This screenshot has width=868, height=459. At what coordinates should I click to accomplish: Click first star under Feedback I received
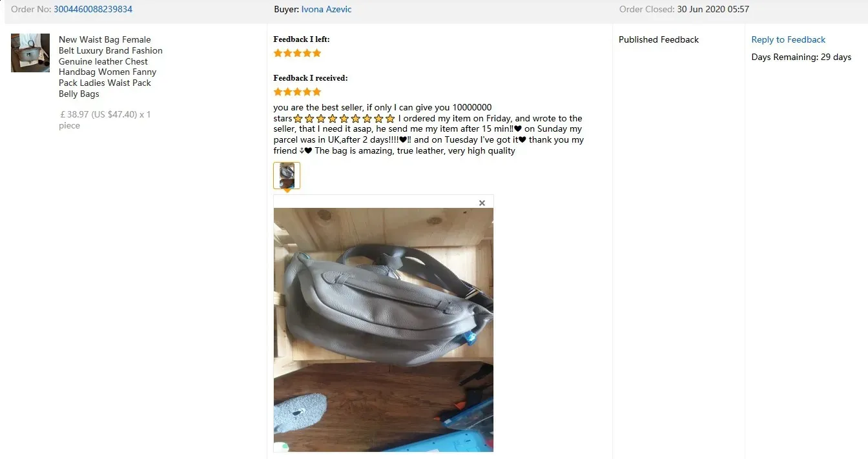coord(278,92)
